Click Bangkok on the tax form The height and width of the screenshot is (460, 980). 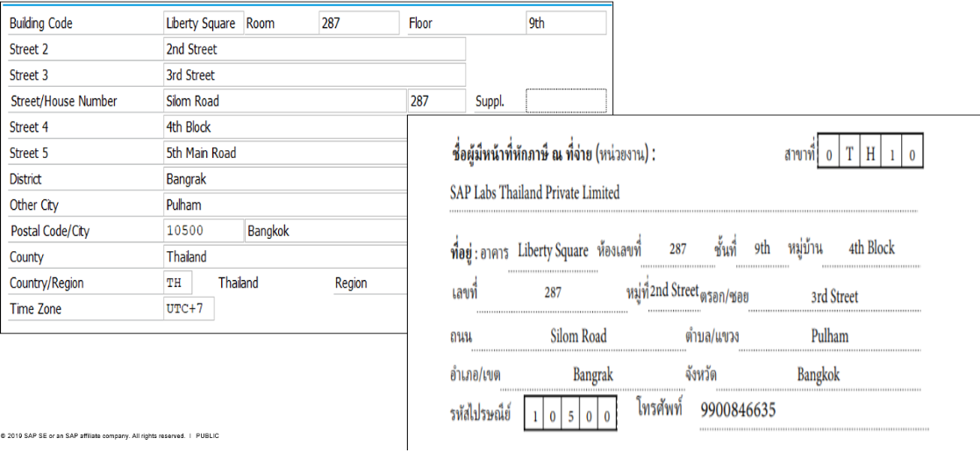tap(818, 375)
